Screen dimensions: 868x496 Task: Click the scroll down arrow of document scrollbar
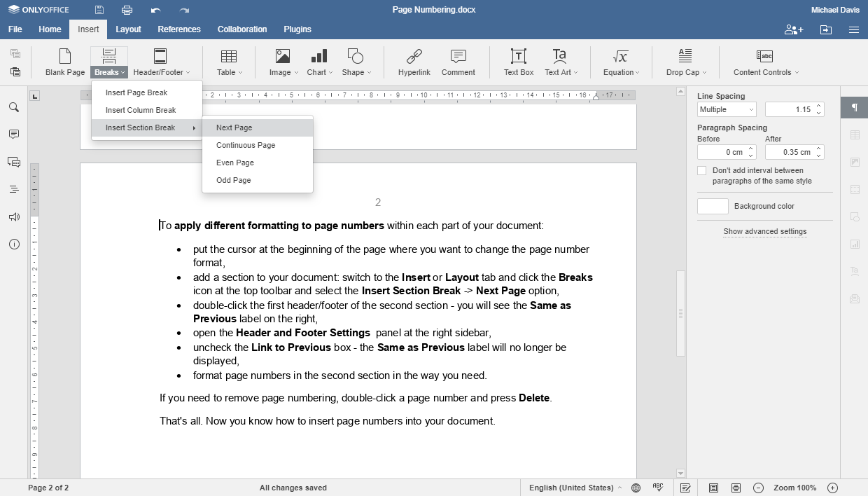click(x=680, y=474)
